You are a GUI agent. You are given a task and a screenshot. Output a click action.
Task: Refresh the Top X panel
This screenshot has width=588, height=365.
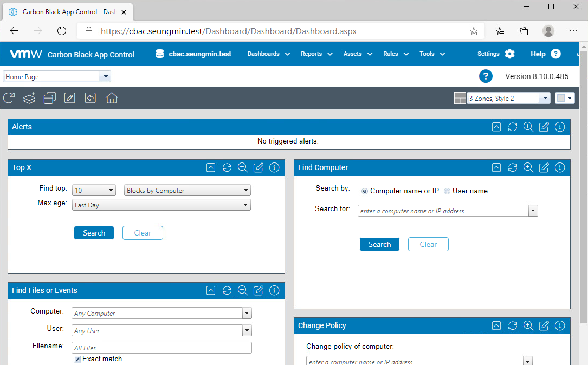[x=227, y=167]
